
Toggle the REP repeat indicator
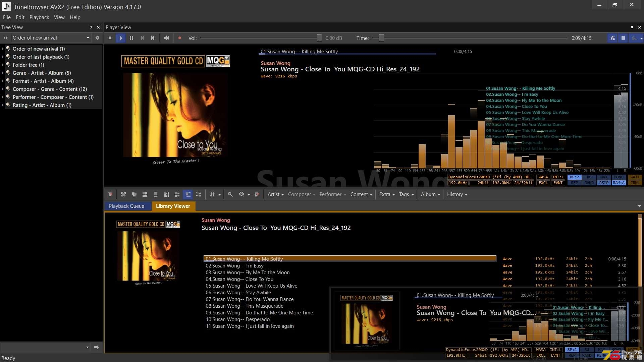click(x=574, y=183)
